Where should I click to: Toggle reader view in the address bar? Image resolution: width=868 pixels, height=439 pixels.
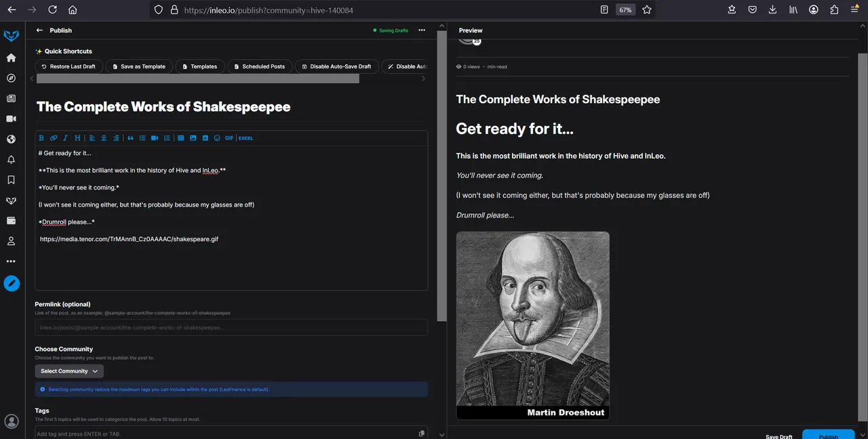pyautogui.click(x=604, y=9)
